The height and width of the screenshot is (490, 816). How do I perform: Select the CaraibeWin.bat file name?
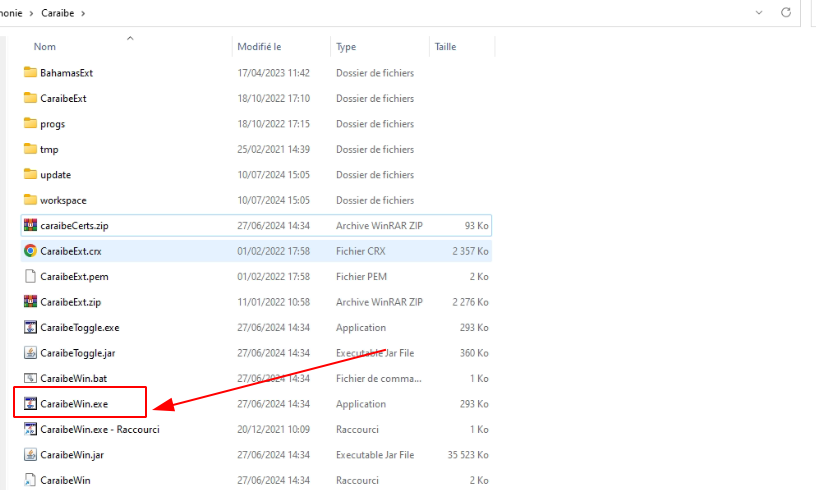tap(74, 379)
